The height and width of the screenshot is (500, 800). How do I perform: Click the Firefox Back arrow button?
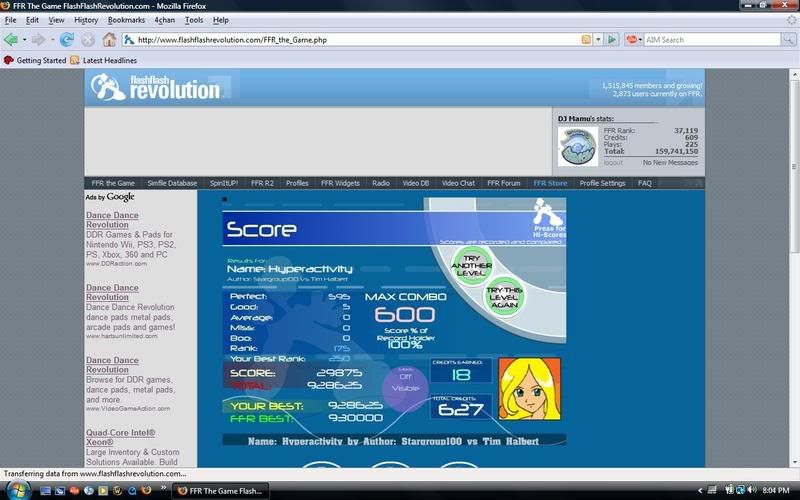[x=12, y=40]
